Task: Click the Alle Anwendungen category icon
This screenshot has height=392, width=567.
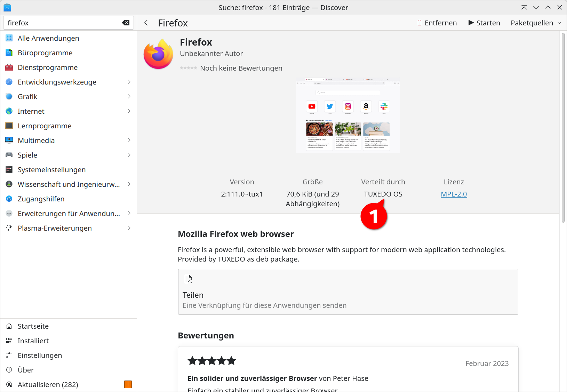Action: [x=9, y=38]
